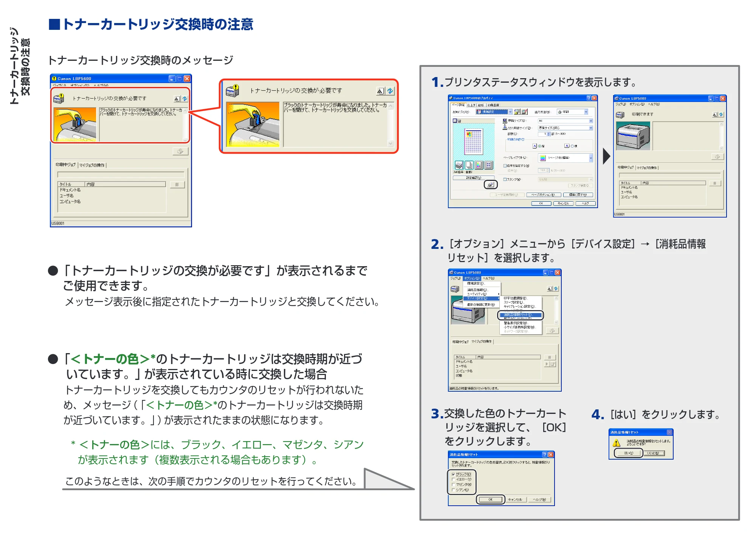Check the ブラック(K) checkbox
Image resolution: width=756 pixels, height=534 pixels.
pos(453,474)
